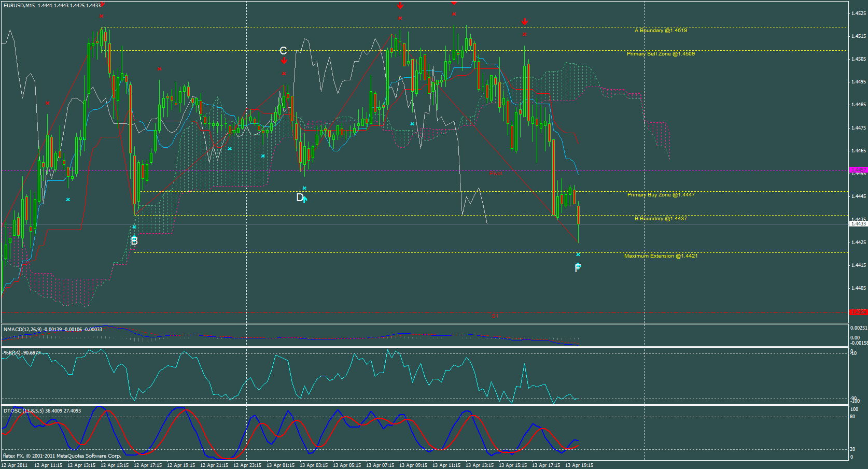Image resolution: width=868 pixels, height=469 pixels.
Task: Click the cyan X fractal marker beside label B
Action: [135, 227]
